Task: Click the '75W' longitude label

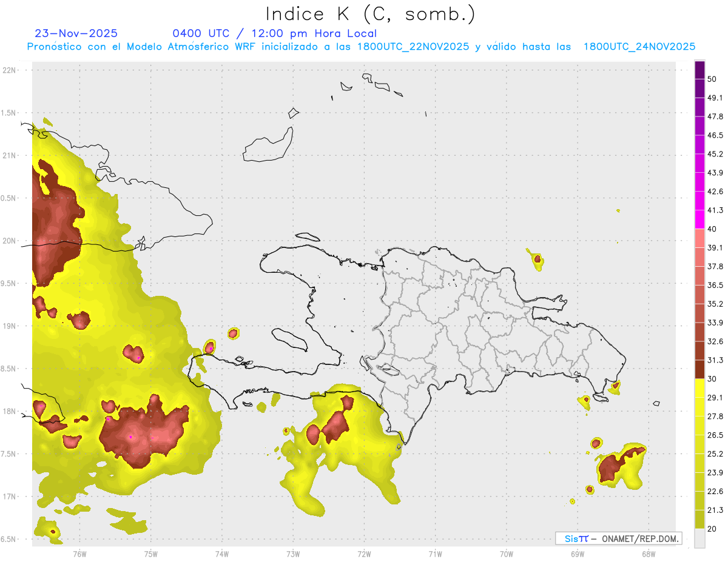Action: click(150, 554)
